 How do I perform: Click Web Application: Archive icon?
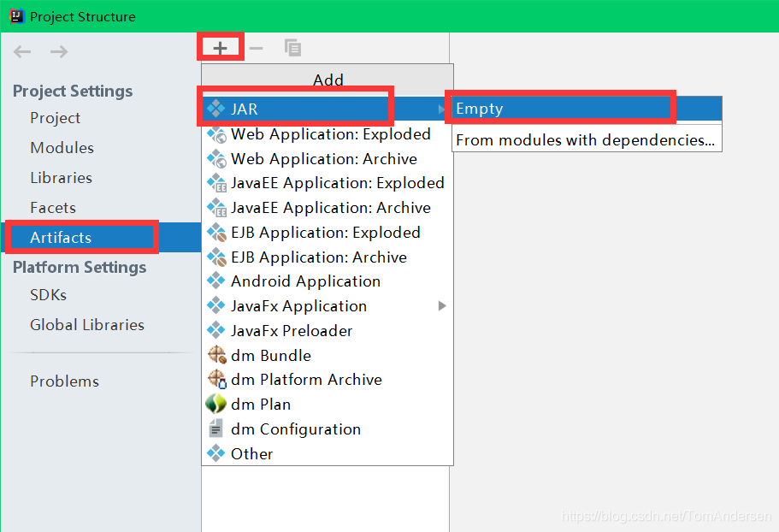(x=216, y=159)
